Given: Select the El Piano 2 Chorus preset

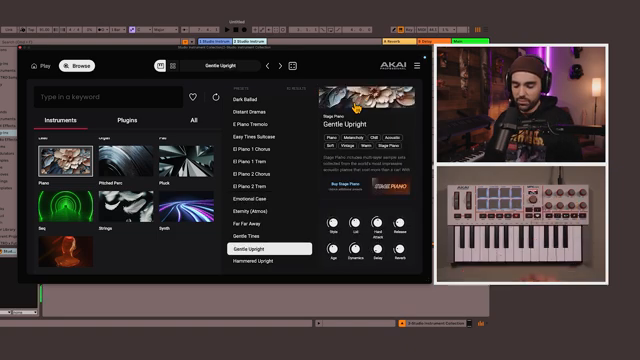Looking at the screenshot, I should [251, 174].
